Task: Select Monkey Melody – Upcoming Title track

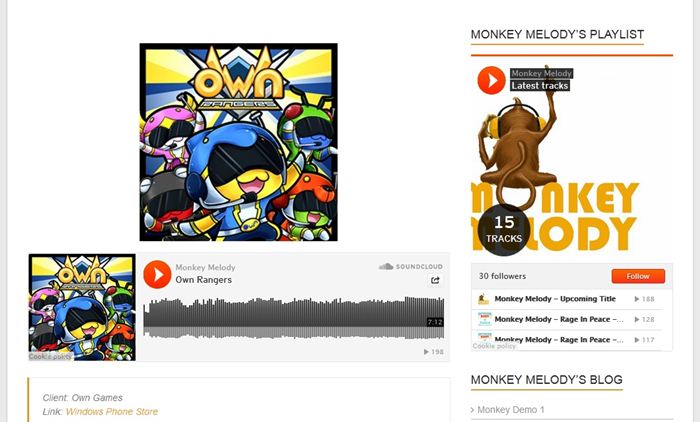Action: [555, 299]
